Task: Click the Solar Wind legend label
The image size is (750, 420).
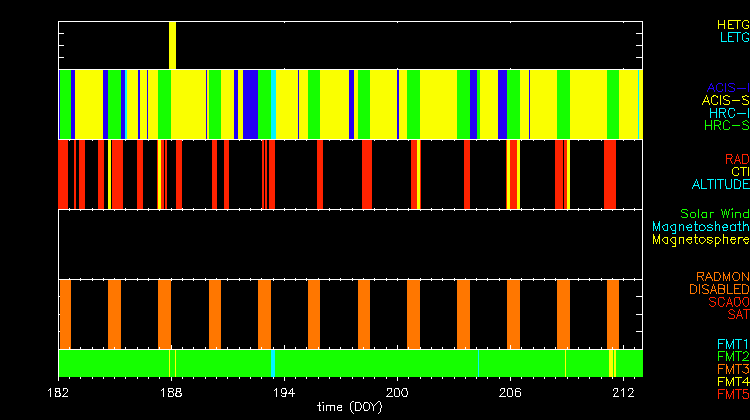Action: coord(714,214)
